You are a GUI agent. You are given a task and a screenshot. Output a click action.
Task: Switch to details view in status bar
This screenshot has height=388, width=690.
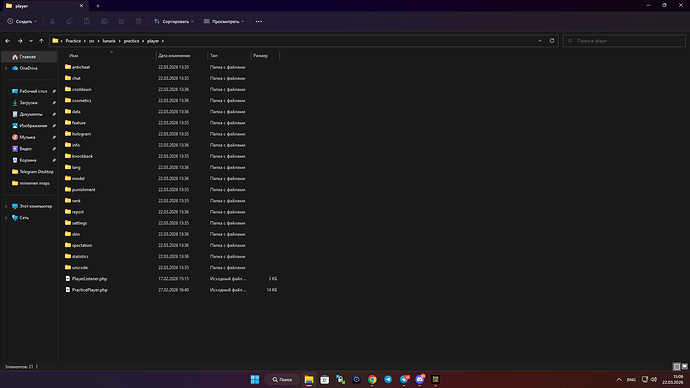tap(677, 366)
